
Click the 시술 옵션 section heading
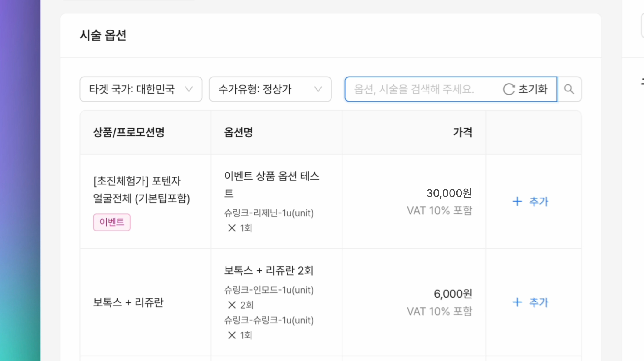[x=103, y=35]
